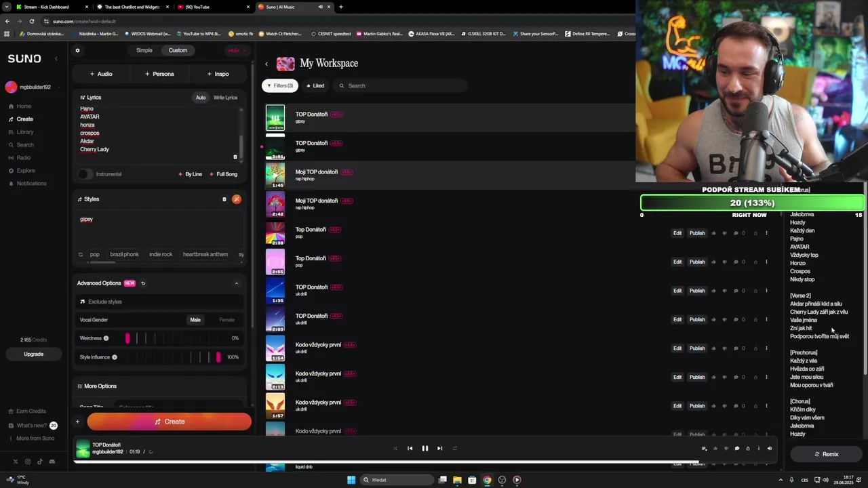Delete lyrics with the trash icon
The width and height of the screenshot is (868, 488).
point(235,157)
